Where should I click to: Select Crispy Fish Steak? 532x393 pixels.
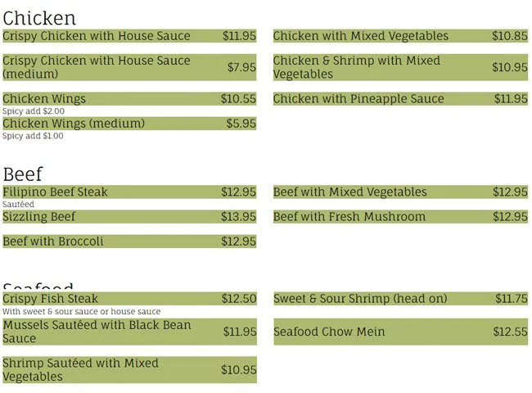click(129, 299)
